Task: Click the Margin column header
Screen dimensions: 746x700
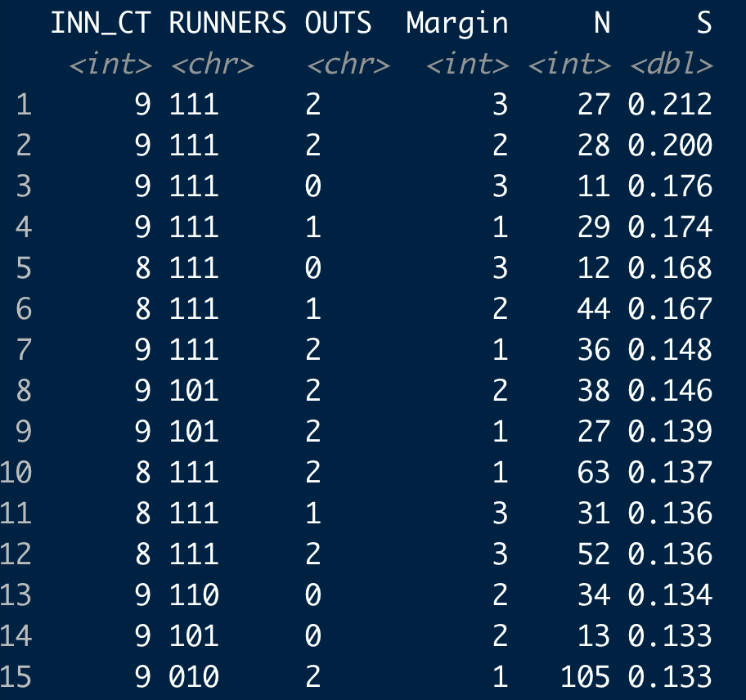Action: click(457, 24)
